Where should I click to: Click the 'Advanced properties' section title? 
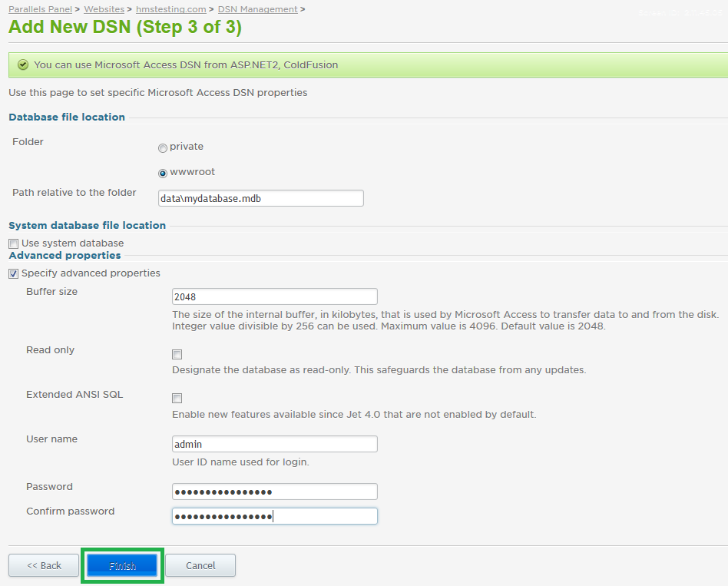pyautogui.click(x=65, y=256)
